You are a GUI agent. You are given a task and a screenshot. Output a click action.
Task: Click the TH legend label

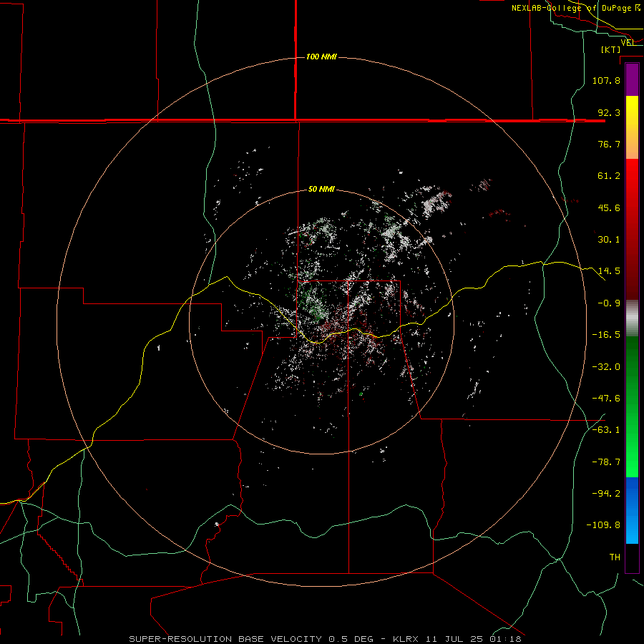[615, 557]
